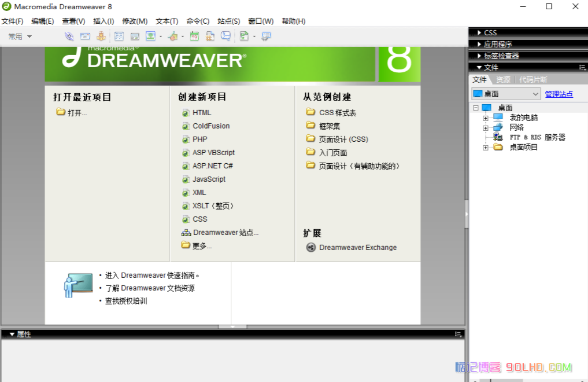The width and height of the screenshot is (588, 382).
Task: Open the 窗口(W) menu
Action: [261, 21]
